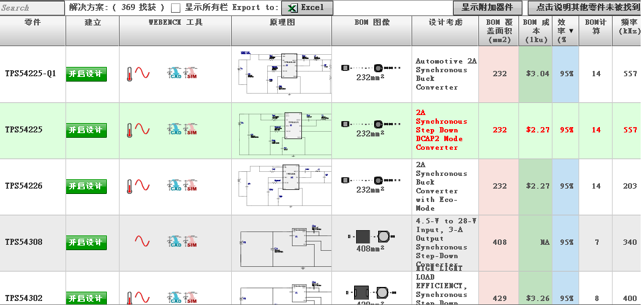Click the 频率 (kHz) column header

click(628, 31)
